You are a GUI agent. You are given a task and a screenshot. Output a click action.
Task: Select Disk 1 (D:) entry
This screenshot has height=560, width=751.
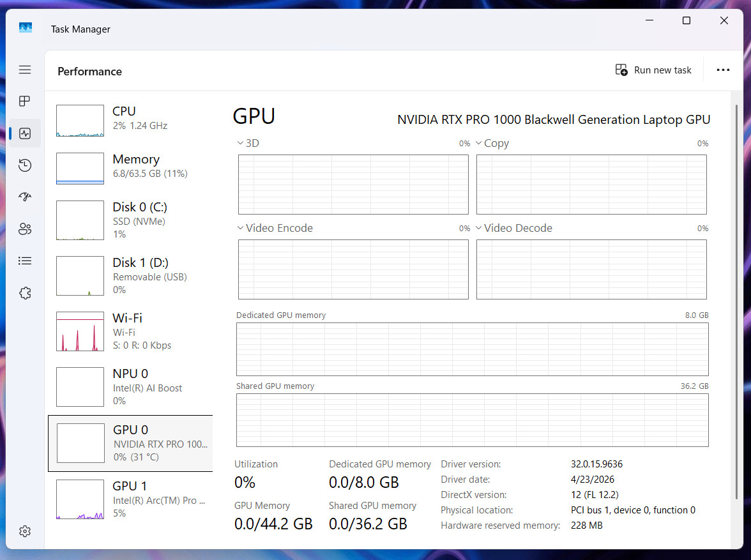click(x=130, y=275)
